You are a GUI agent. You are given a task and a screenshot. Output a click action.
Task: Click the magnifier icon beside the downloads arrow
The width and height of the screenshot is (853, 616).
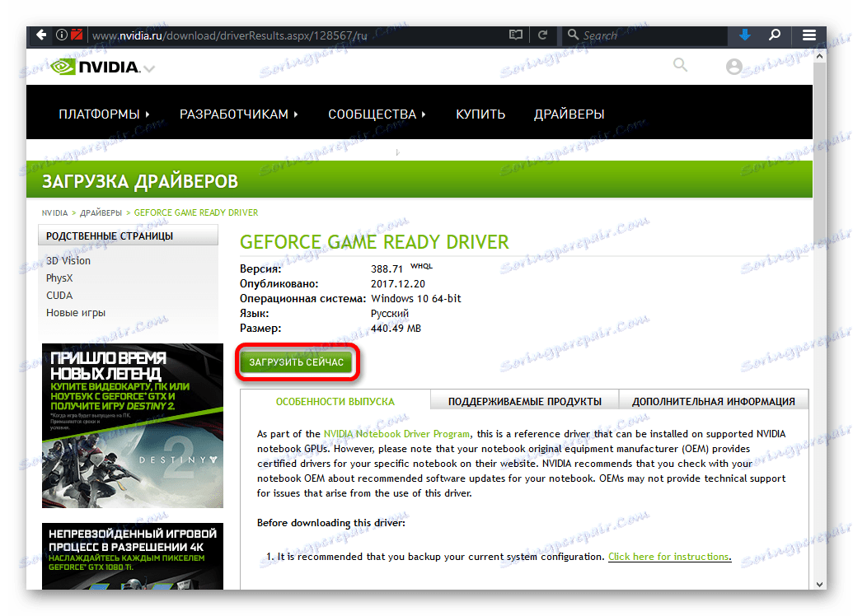pos(775,35)
